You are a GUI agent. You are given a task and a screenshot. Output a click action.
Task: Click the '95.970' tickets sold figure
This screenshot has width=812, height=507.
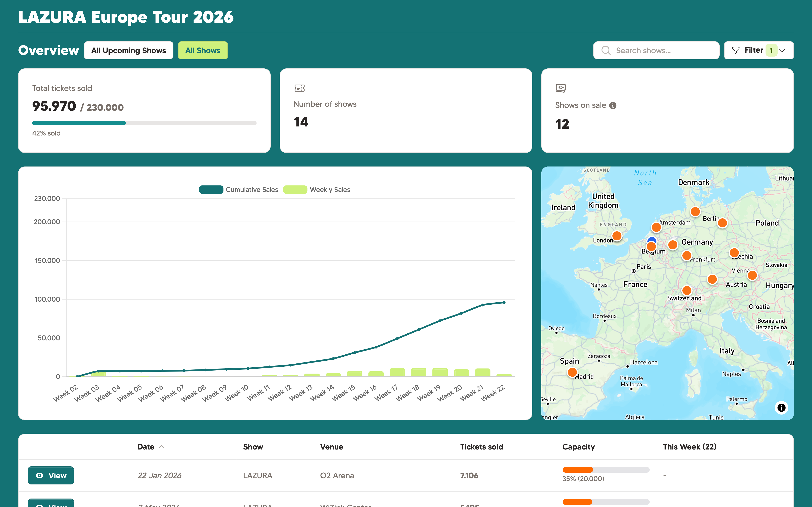(x=54, y=106)
